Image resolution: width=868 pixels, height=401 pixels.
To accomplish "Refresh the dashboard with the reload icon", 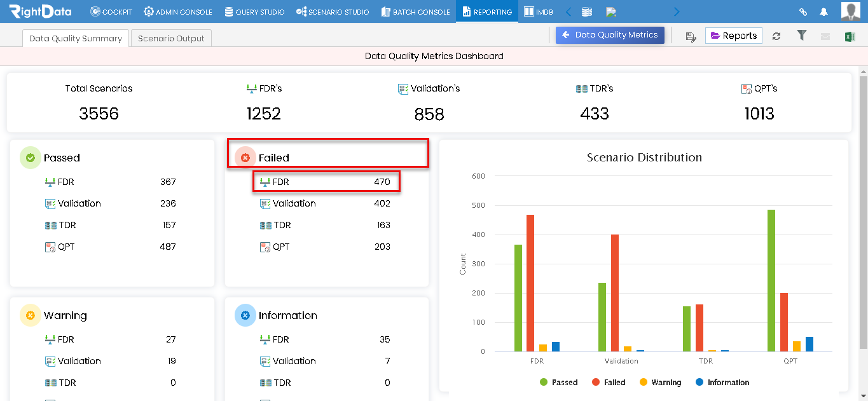I will 776,36.
